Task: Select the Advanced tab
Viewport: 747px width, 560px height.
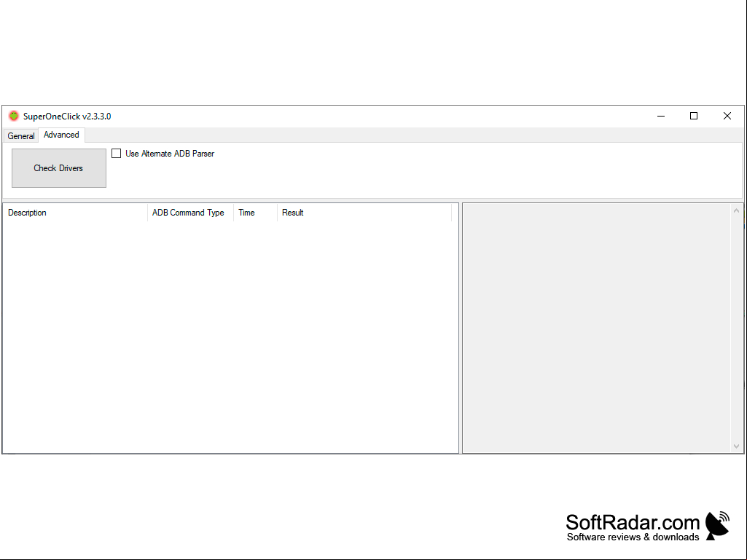Action: 61,135
